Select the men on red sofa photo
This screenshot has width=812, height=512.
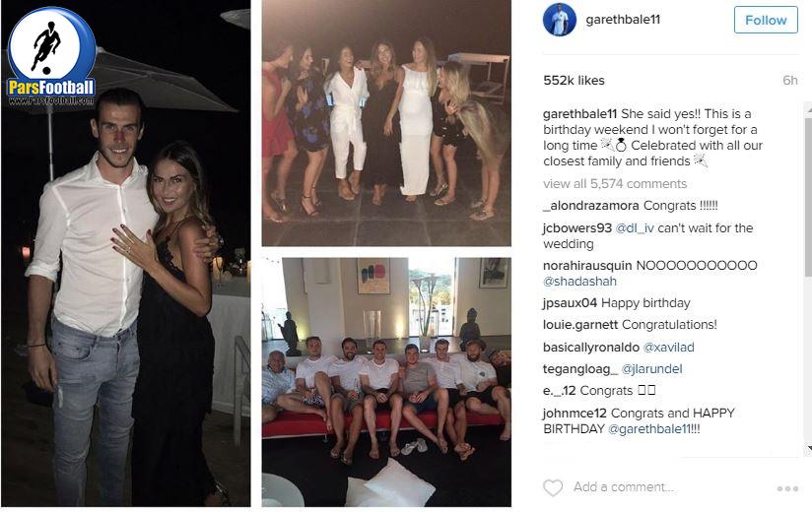pyautogui.click(x=386, y=382)
